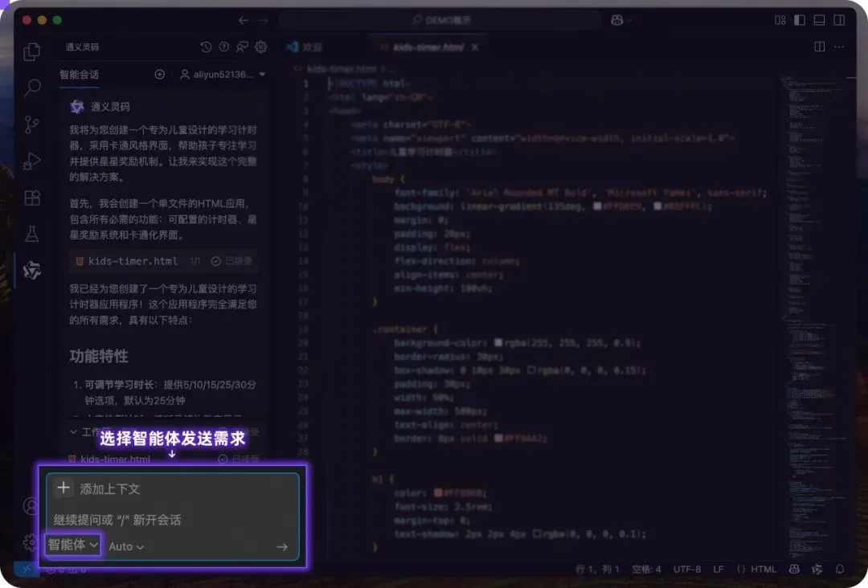Click the DEMO command center search box
868x588 pixels.
point(440,20)
